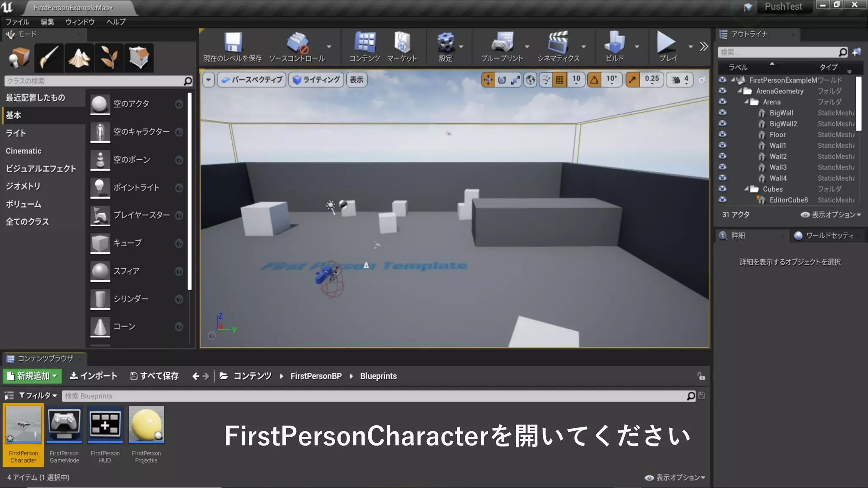Collapse the Arena folder in outliner
Image resolution: width=868 pixels, height=488 pixels.
click(x=747, y=102)
